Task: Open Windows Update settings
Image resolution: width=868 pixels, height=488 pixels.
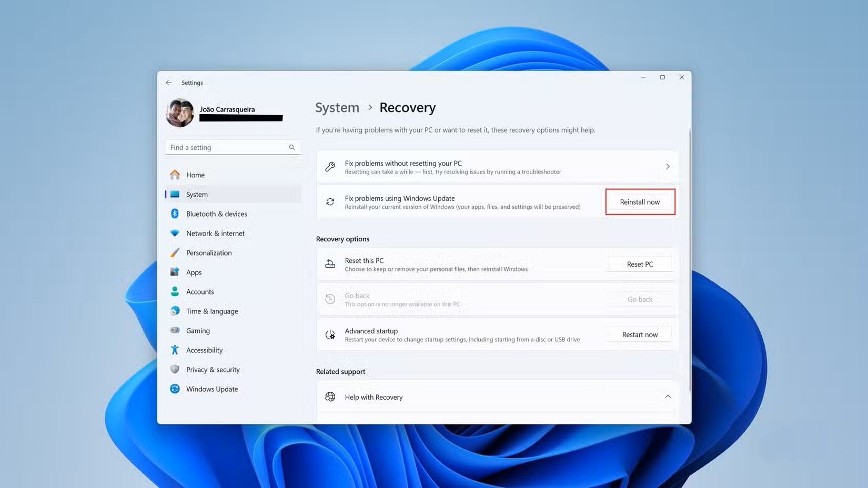Action: [212, 389]
